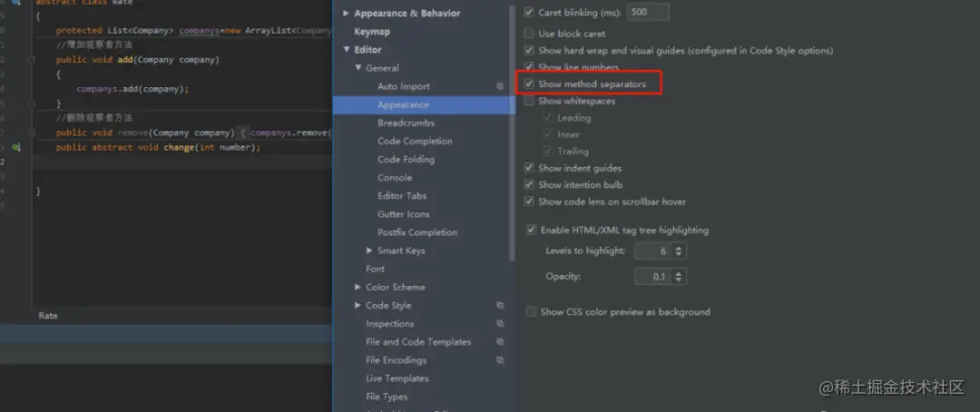Click the project-level icon beside Inspections
This screenshot has height=412, width=980.
click(x=500, y=323)
